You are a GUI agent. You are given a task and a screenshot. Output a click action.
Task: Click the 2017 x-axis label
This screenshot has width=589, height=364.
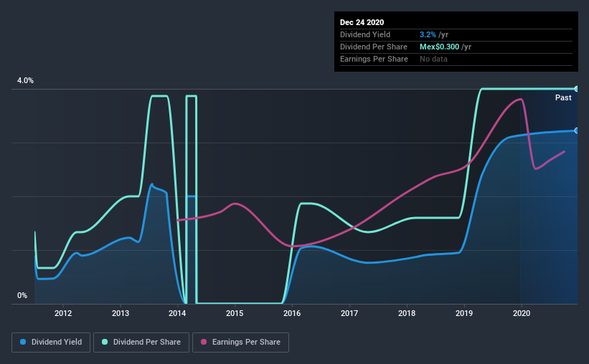click(349, 313)
